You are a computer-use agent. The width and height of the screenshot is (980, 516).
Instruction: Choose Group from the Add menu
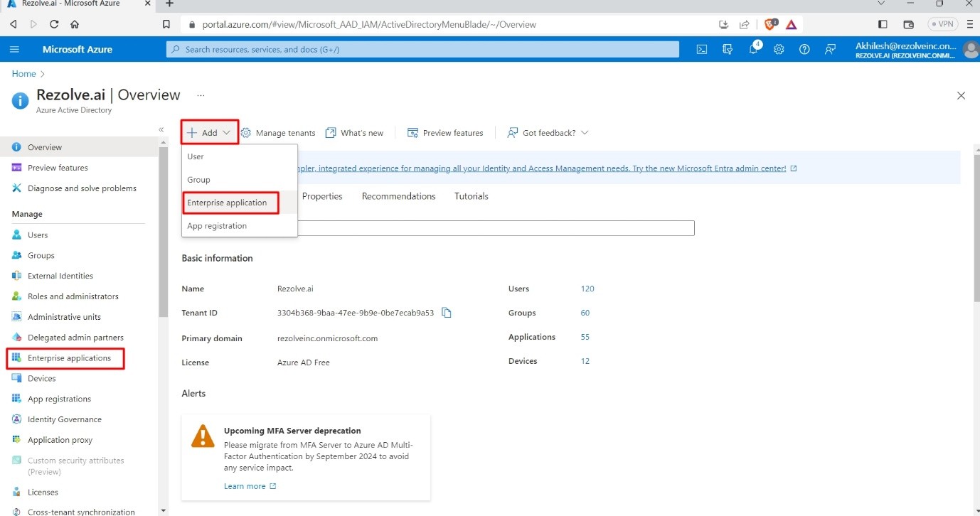[239, 180]
